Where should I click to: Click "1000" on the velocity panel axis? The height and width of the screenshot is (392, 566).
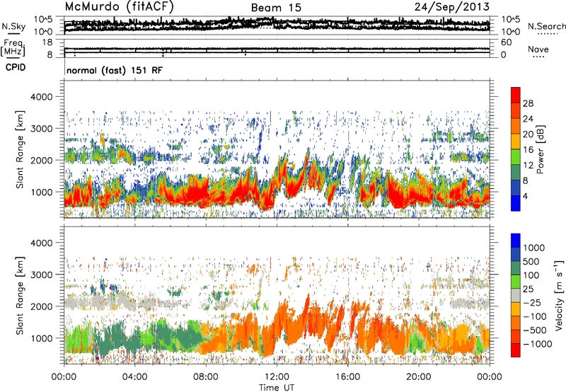[x=41, y=338]
